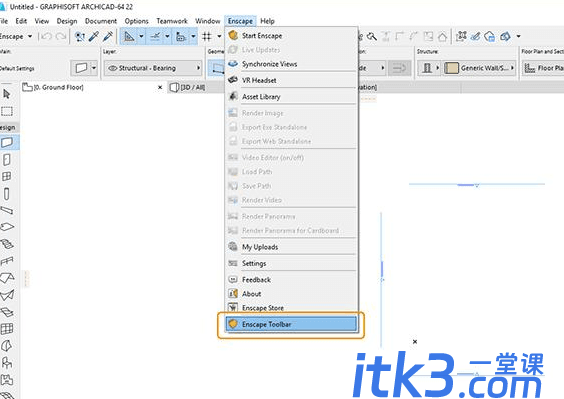Close the Ground Floor tab
The width and height of the screenshot is (564, 399).
pyautogui.click(x=160, y=87)
